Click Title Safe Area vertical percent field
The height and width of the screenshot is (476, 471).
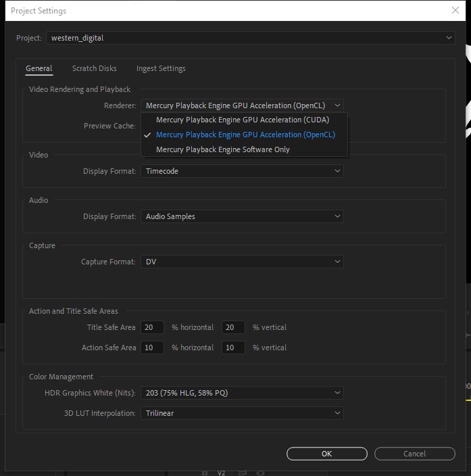point(233,327)
